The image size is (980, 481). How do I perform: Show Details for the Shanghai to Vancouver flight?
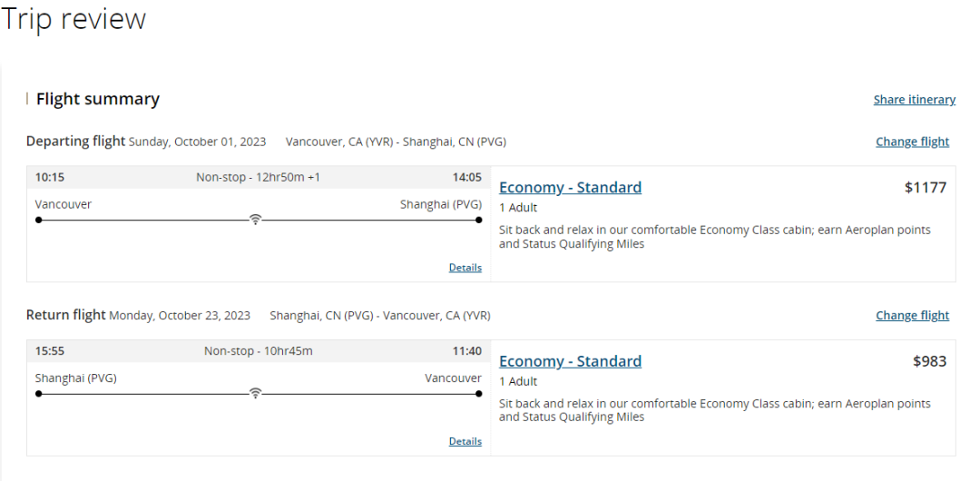click(465, 442)
